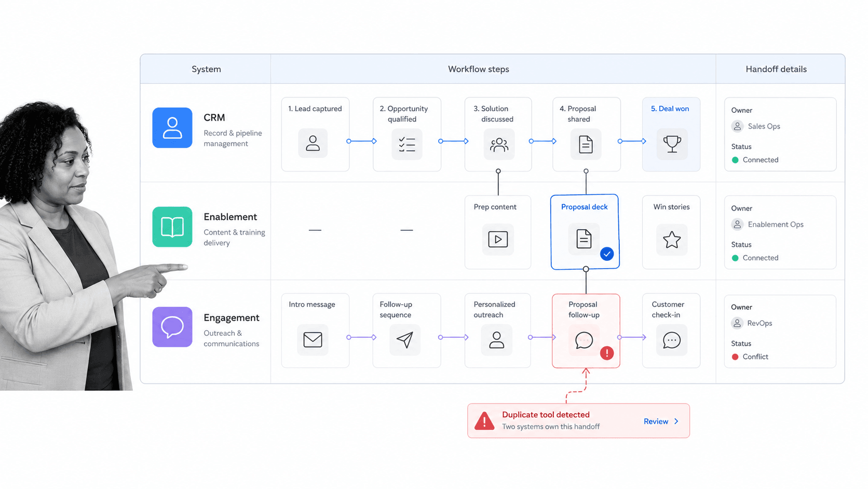Image resolution: width=868 pixels, height=489 pixels.
Task: Select the 1. Lead captured step card title
Action: tap(315, 109)
